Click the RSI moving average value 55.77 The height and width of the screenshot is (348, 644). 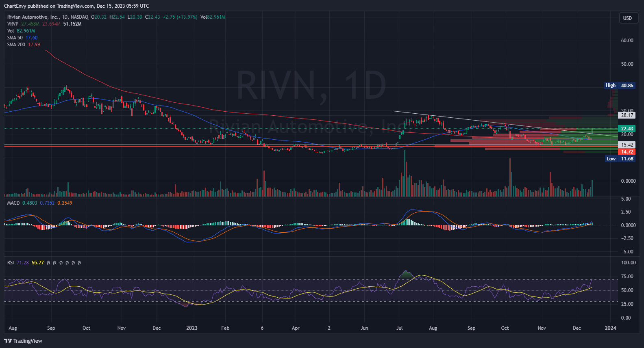[x=38, y=263]
